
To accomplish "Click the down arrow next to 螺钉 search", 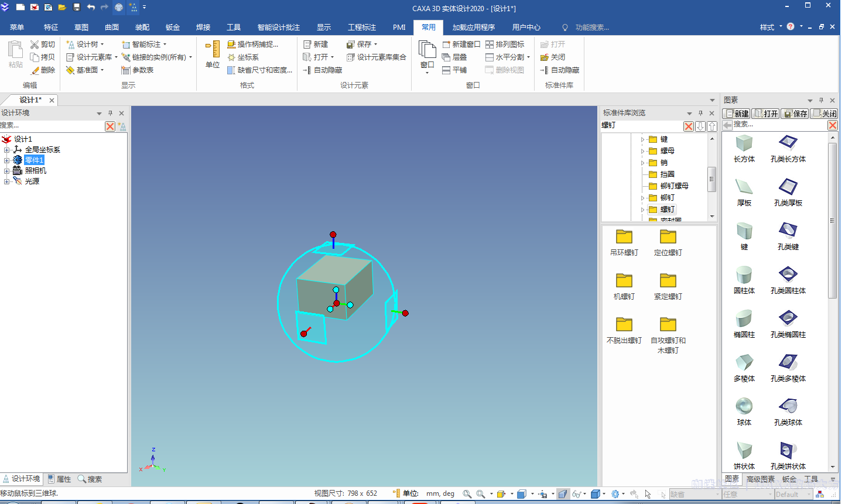I will [x=700, y=126].
